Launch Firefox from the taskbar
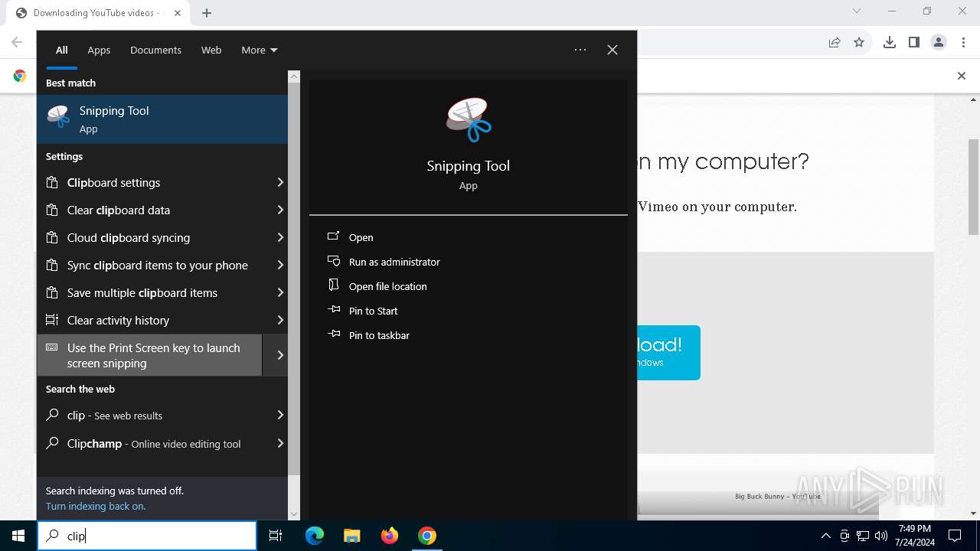The height and width of the screenshot is (551, 980). [x=390, y=536]
